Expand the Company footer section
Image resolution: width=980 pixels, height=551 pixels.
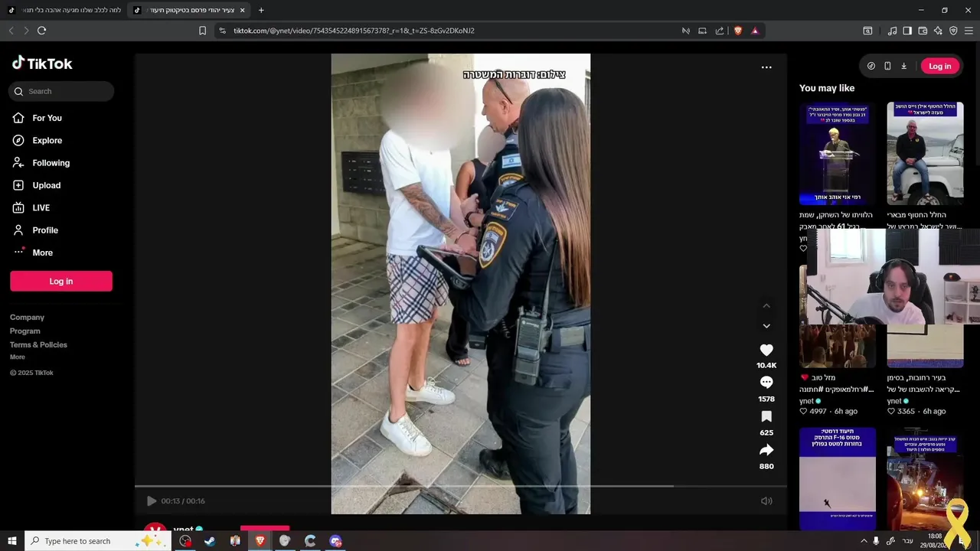pos(27,317)
